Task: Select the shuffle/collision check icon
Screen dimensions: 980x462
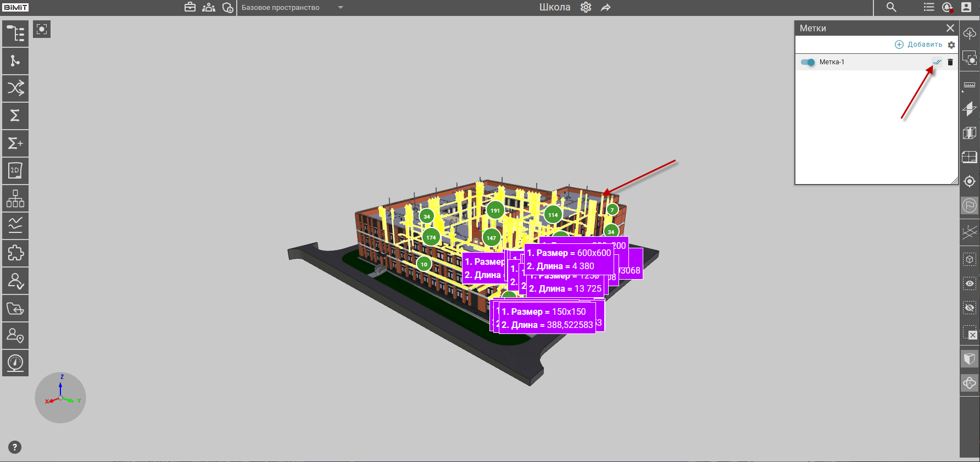Action: click(15, 88)
